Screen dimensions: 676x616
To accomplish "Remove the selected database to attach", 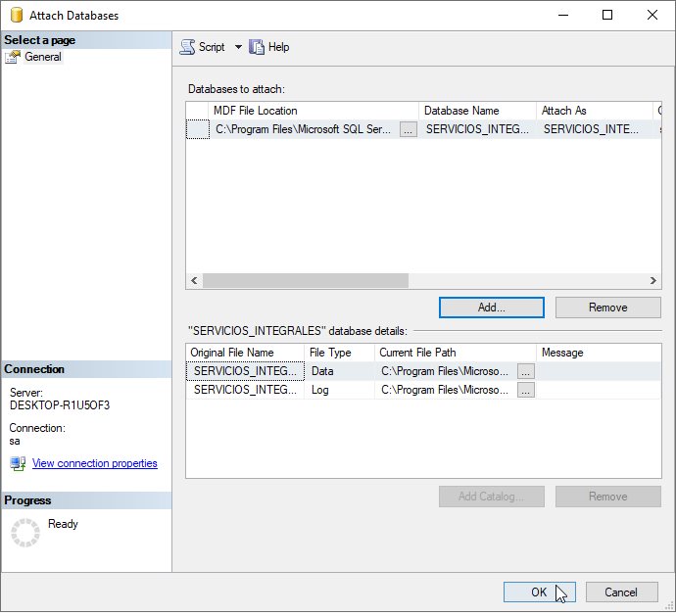I will coord(607,308).
